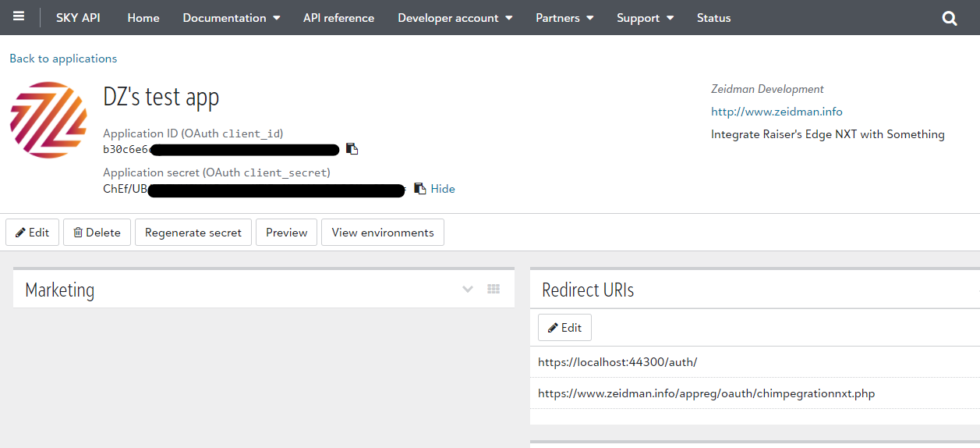Expand the Support dropdown menu
Image resolution: width=980 pixels, height=448 pixels.
click(x=646, y=18)
